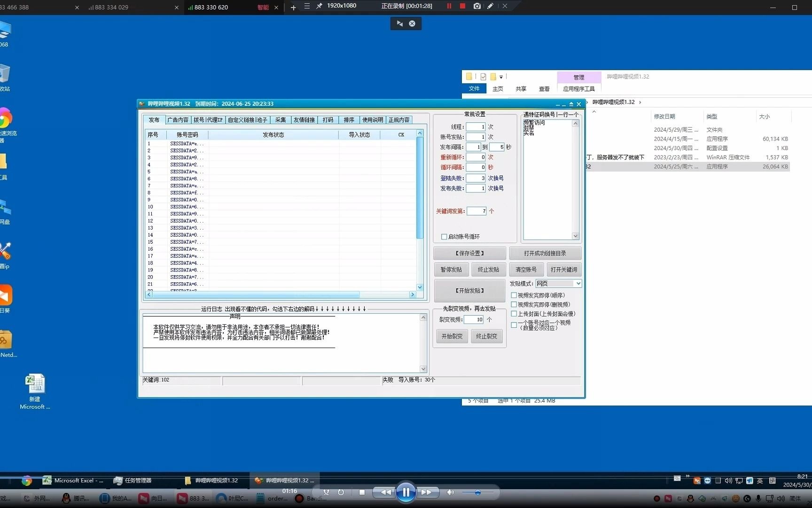Take a screenshot with the camera icon

tap(477, 6)
